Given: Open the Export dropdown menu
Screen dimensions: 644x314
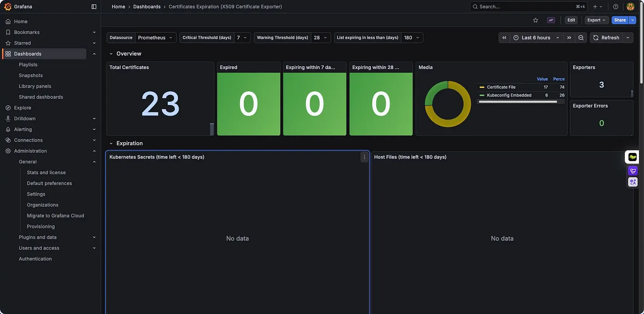Looking at the screenshot, I should pyautogui.click(x=597, y=20).
